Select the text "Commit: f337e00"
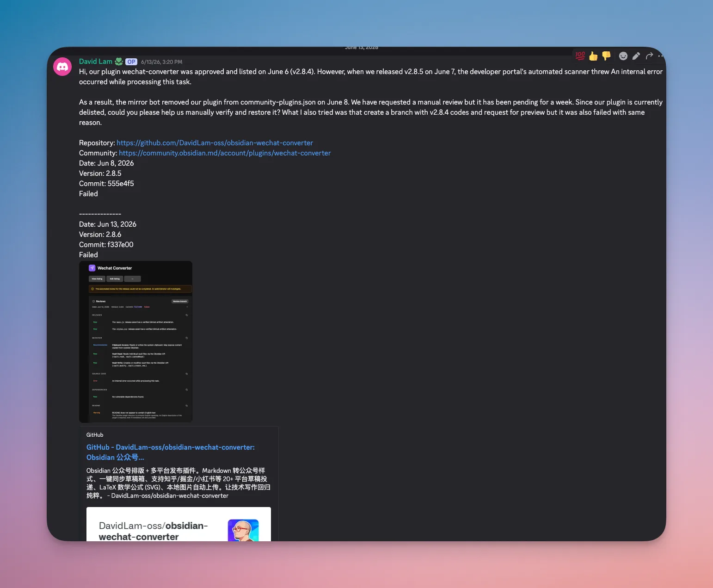This screenshot has height=588, width=713. [x=106, y=245]
